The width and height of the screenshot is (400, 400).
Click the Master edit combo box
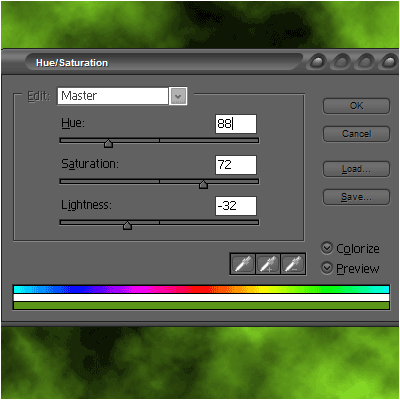click(x=113, y=96)
